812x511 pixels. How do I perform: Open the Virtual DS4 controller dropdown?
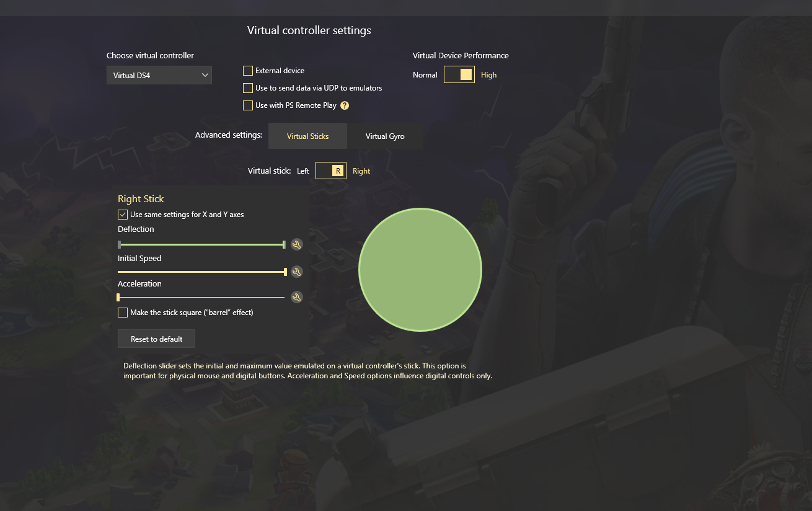pos(159,75)
